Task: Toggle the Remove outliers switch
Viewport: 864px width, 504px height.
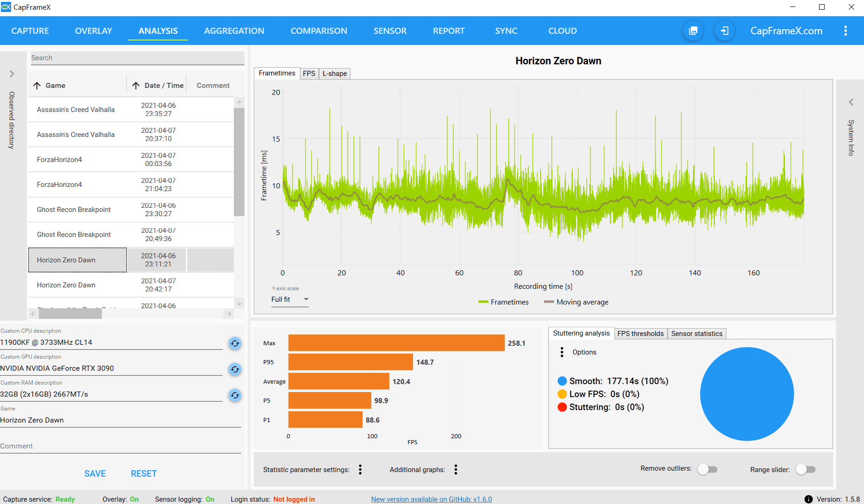Action: point(707,469)
